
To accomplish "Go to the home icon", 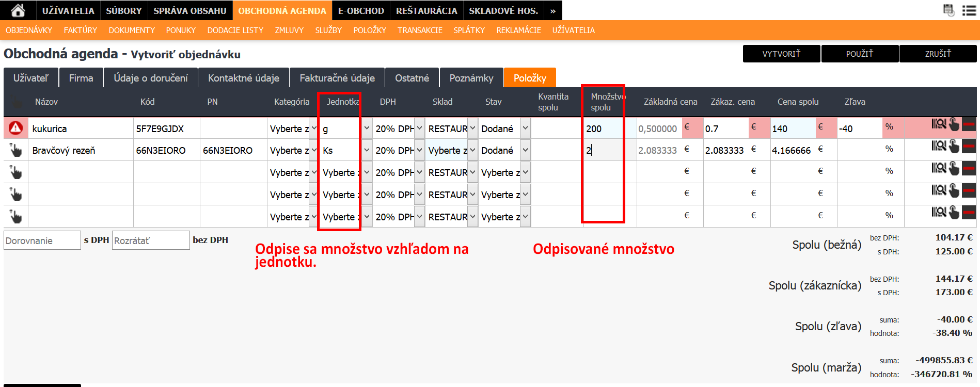I will pos(18,10).
